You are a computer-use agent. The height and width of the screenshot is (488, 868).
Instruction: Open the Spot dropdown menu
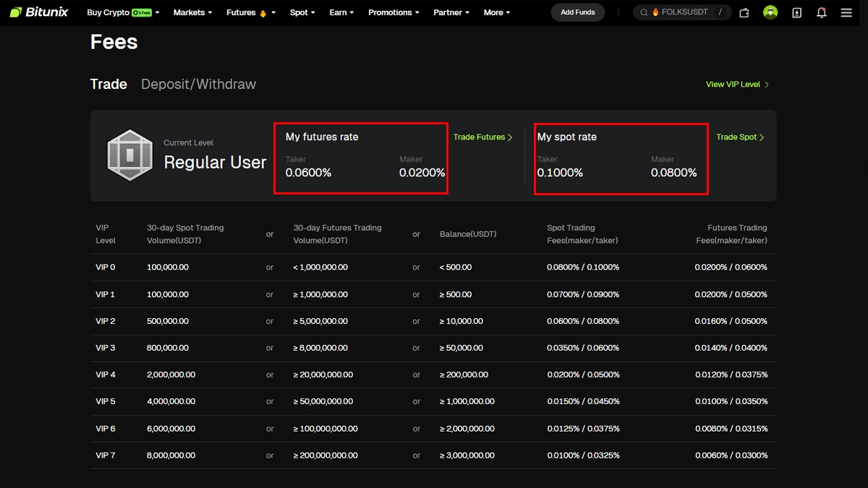coord(302,12)
